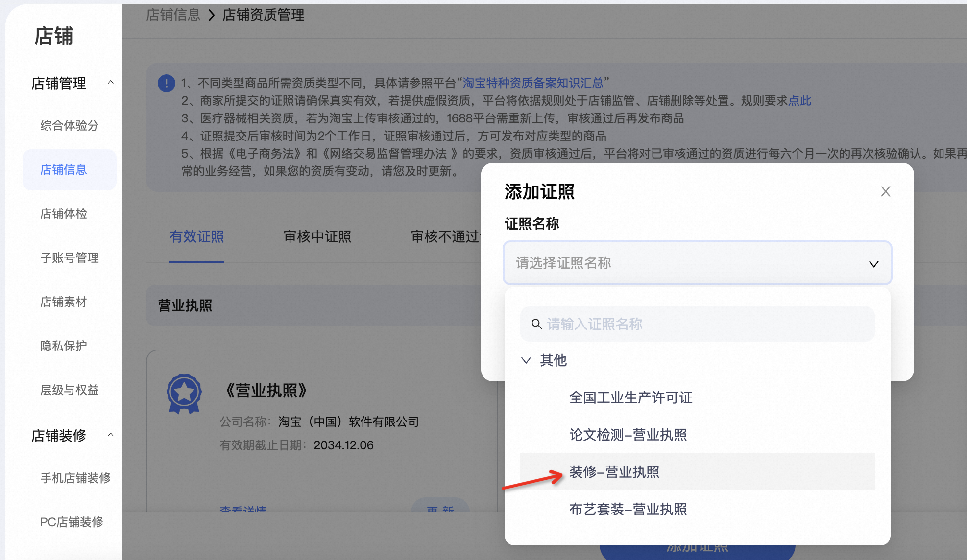Open 子账号管理 in the sidebar

tap(70, 258)
